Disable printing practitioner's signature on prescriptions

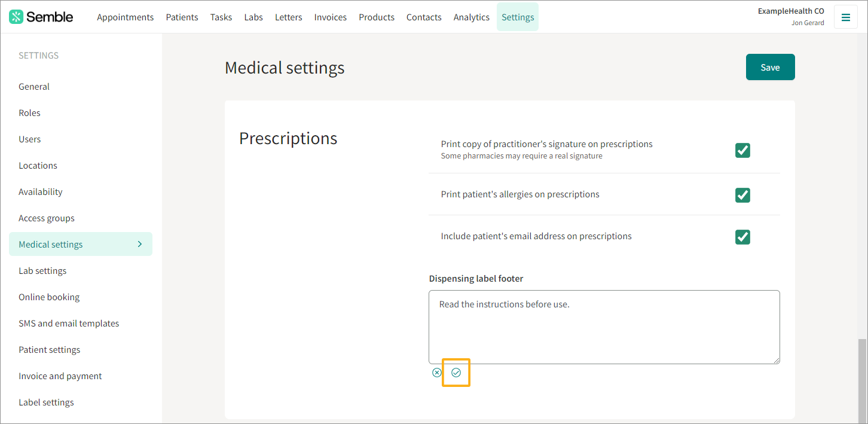742,150
